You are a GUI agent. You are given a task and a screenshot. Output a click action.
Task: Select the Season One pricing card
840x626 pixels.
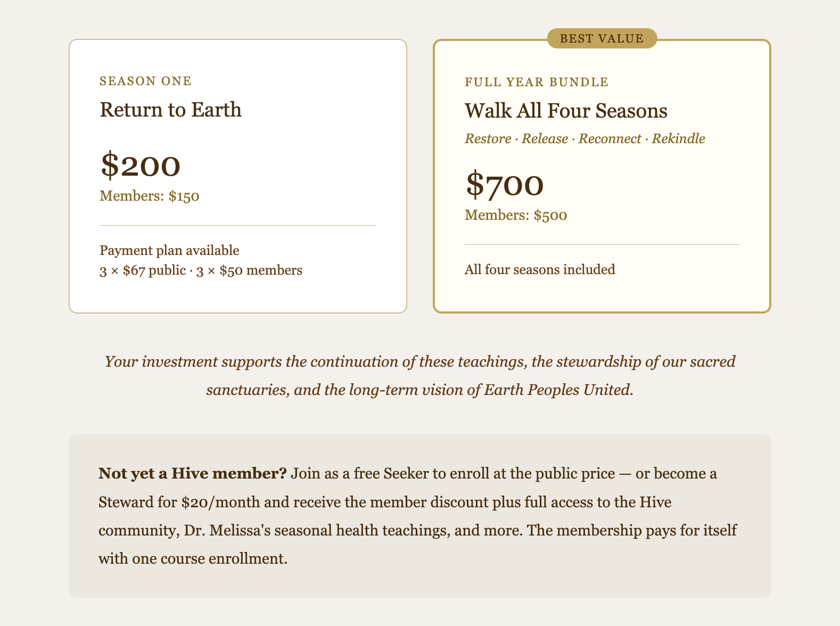(238, 176)
